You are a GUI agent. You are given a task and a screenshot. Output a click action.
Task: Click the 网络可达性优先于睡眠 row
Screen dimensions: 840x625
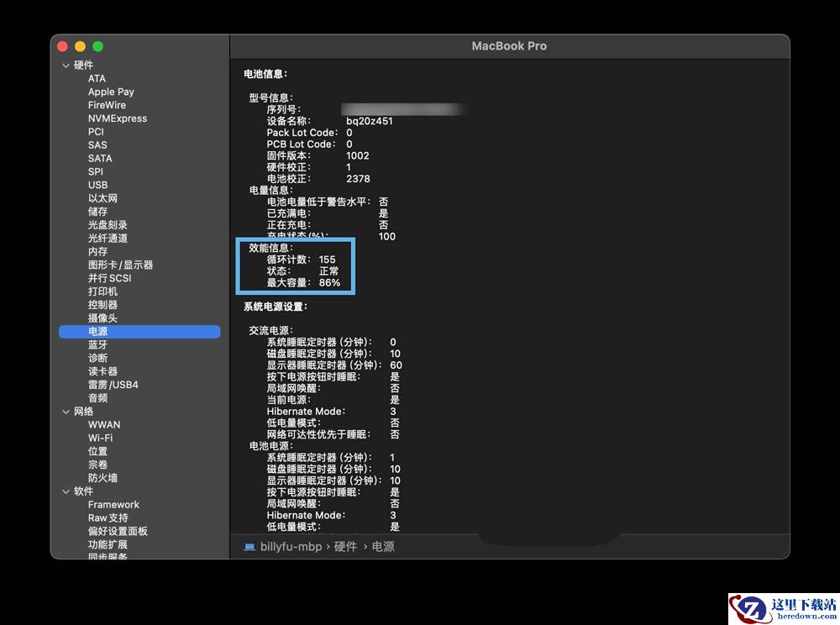pyautogui.click(x=333, y=434)
